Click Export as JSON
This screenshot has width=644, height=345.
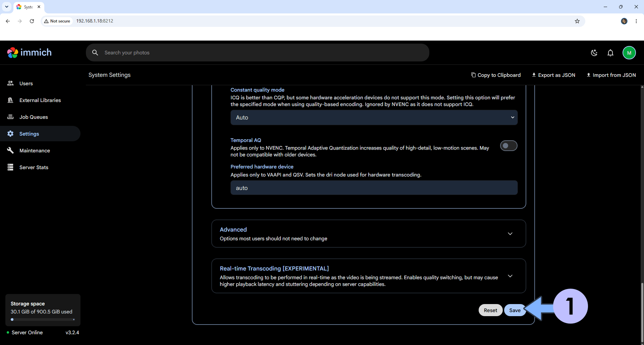pos(553,75)
